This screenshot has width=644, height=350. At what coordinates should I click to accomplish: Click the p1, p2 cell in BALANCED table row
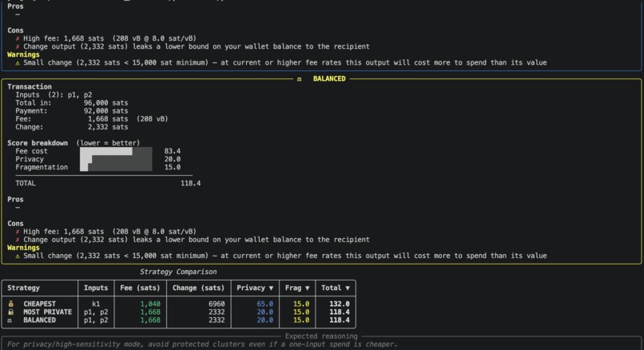click(96, 320)
